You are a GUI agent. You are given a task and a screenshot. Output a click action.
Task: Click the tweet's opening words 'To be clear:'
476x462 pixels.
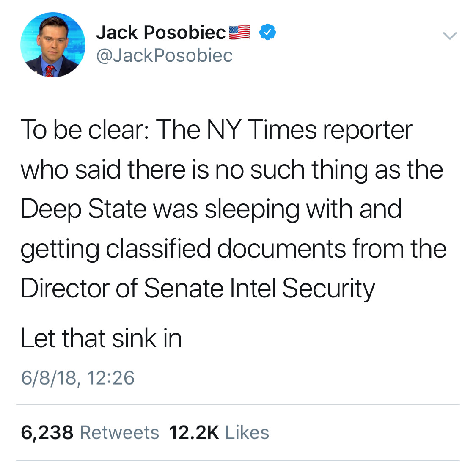85,129
